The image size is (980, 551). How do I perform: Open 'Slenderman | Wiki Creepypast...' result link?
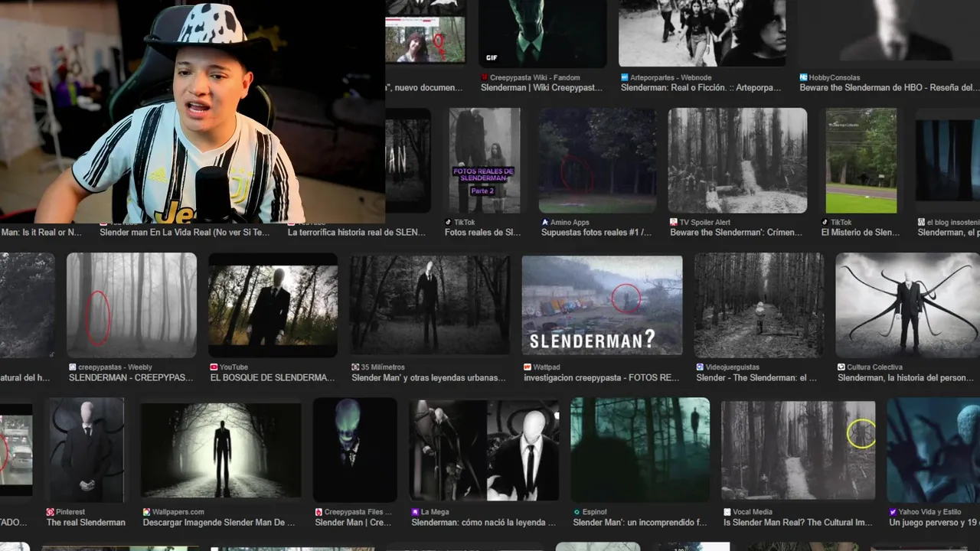pyautogui.click(x=541, y=88)
